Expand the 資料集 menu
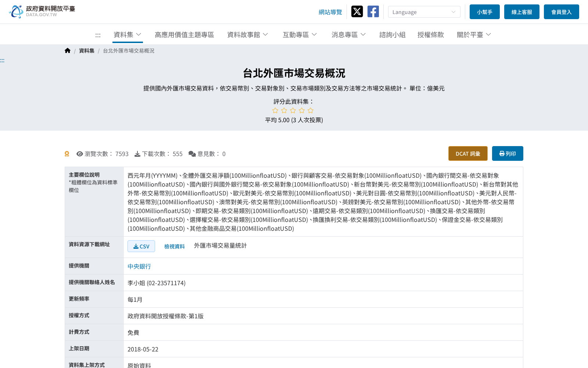The image size is (588, 368). (128, 35)
